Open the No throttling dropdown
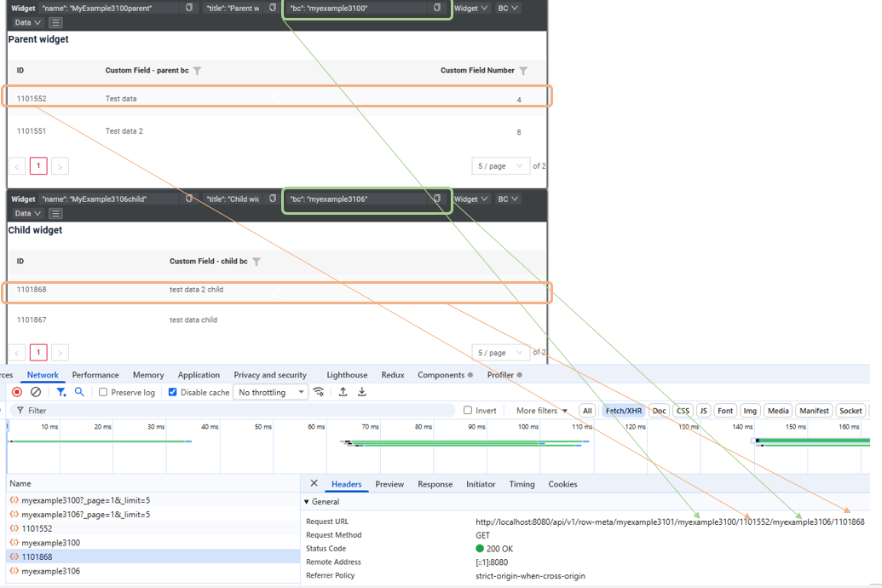This screenshot has width=882, height=588. [271, 392]
